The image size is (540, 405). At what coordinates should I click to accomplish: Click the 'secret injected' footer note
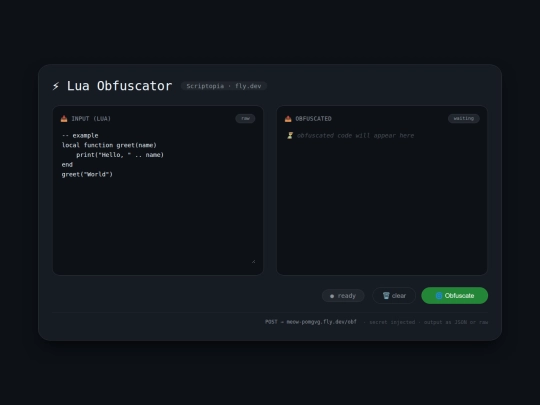pos(392,322)
